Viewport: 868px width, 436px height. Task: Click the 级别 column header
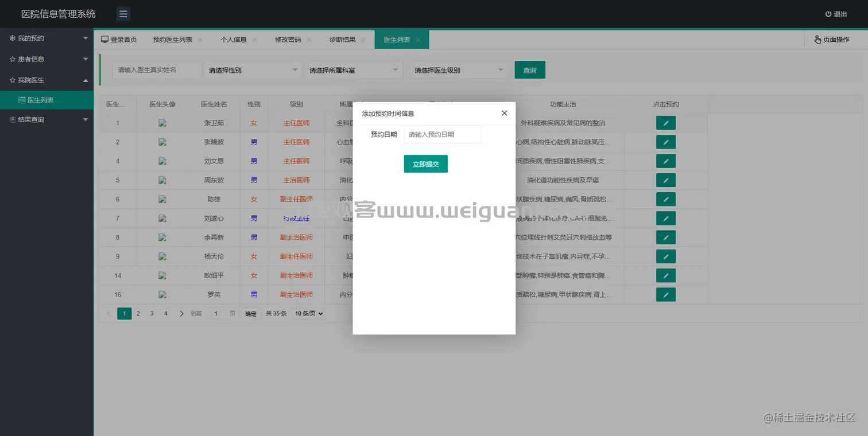click(x=296, y=104)
